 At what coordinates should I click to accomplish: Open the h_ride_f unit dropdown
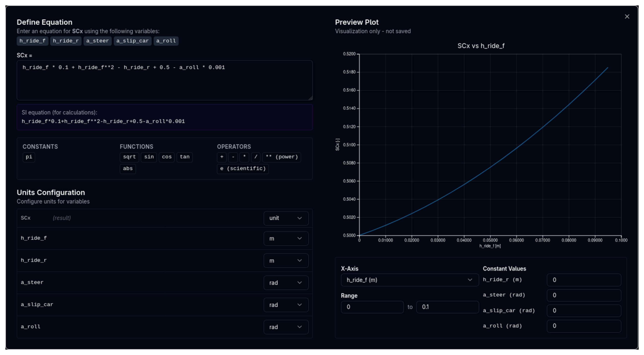coord(286,239)
